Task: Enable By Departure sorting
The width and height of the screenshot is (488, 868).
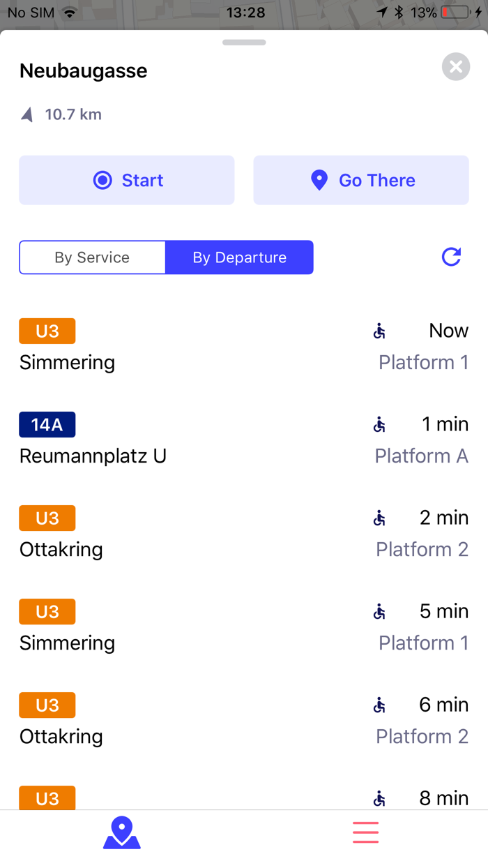Action: 239,257
